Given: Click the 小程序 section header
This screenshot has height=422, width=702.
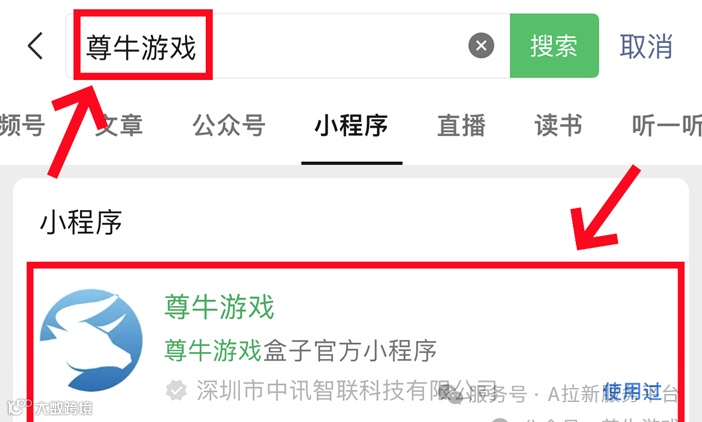Looking at the screenshot, I should pos(81,222).
